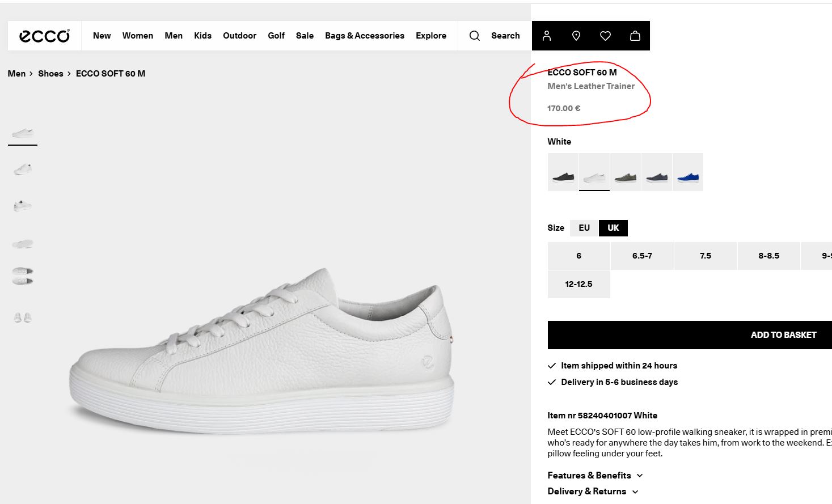Open the Sale menu
The width and height of the screenshot is (832, 504).
tap(305, 36)
